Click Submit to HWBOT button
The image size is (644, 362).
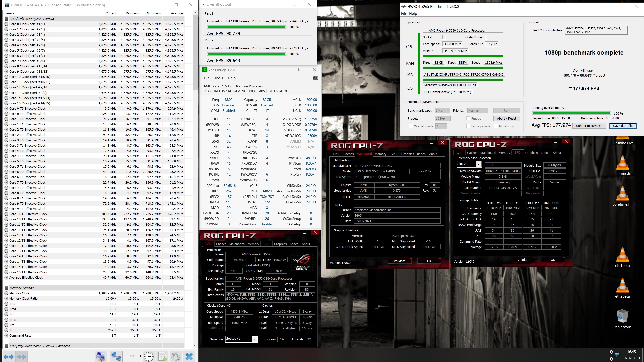coord(589,126)
